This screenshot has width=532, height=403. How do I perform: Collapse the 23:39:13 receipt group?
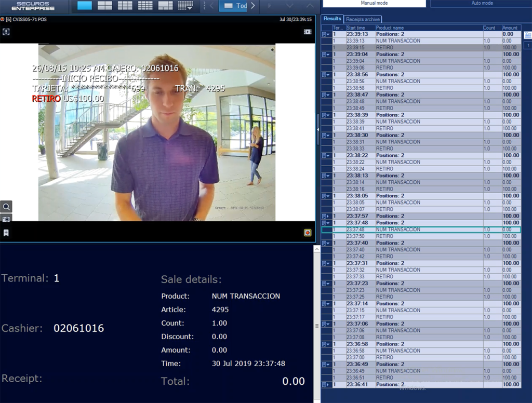(x=325, y=34)
